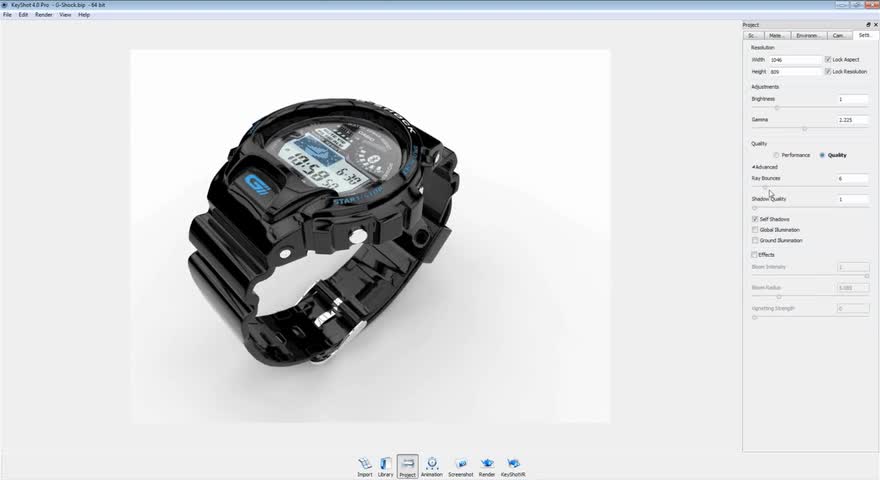The image size is (880, 480).
Task: Click the Bloom Radius value field
Action: [852, 288]
